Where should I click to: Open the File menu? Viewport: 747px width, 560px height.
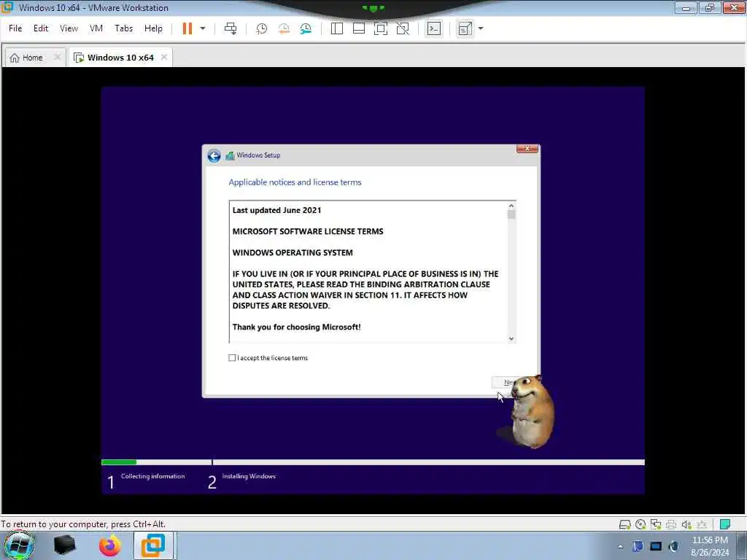coord(15,28)
